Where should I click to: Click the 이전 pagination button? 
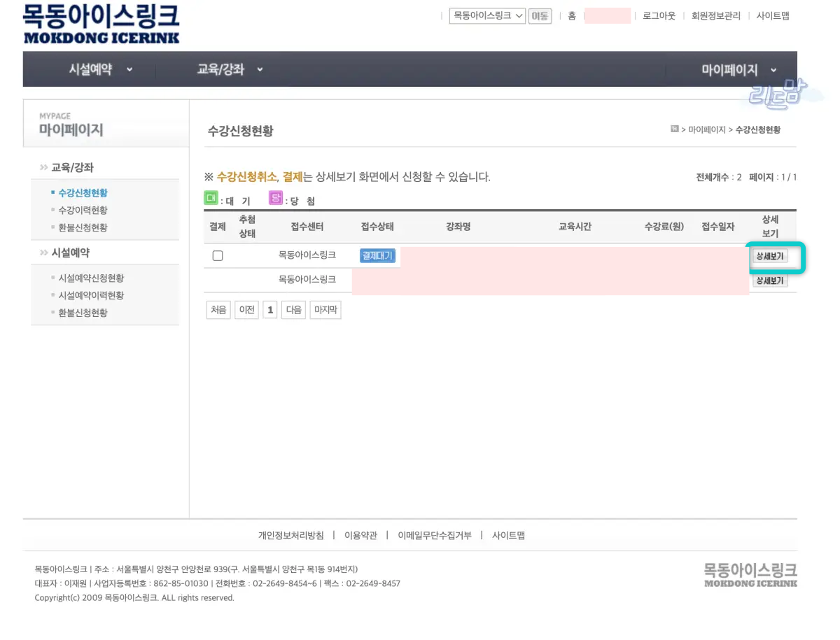tap(246, 310)
